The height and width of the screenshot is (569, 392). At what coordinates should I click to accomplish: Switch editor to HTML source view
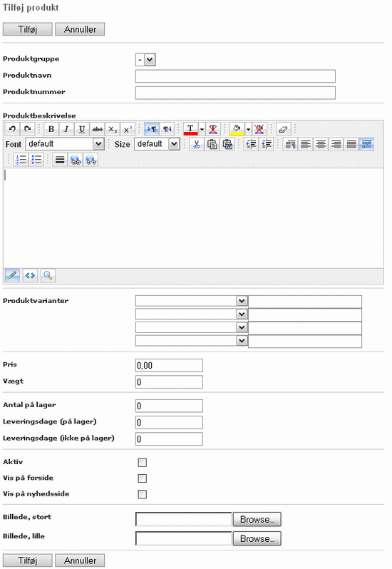30,275
